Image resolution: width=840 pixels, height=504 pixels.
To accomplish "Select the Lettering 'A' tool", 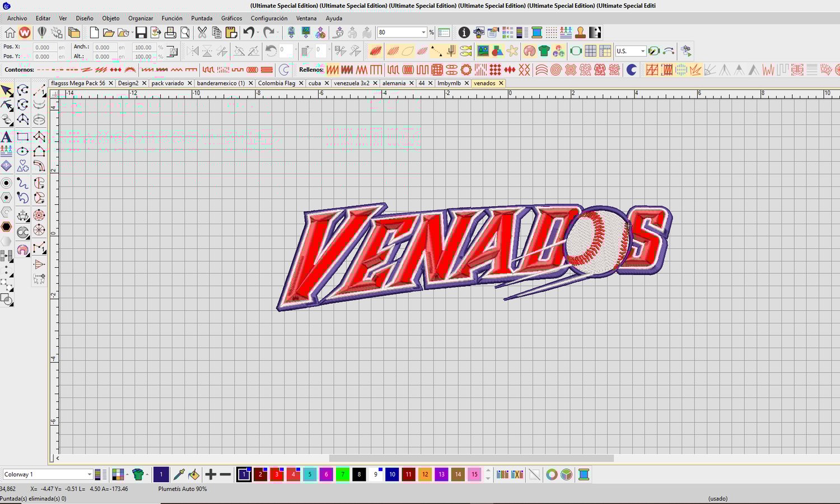I will tap(7, 137).
